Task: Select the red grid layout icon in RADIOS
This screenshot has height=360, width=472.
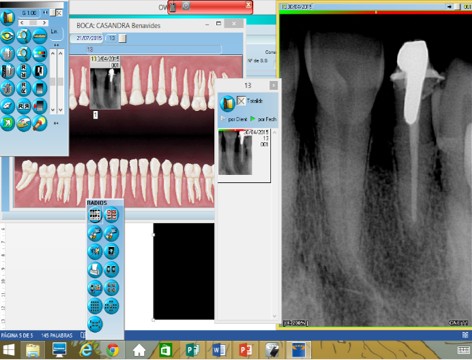Action: [x=111, y=215]
